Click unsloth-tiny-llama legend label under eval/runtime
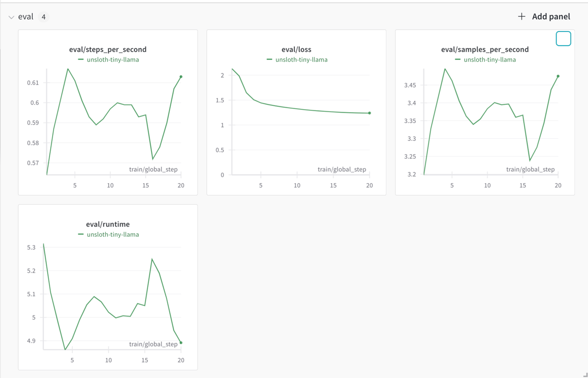Screen dimensions: 588x378 click(x=113, y=234)
